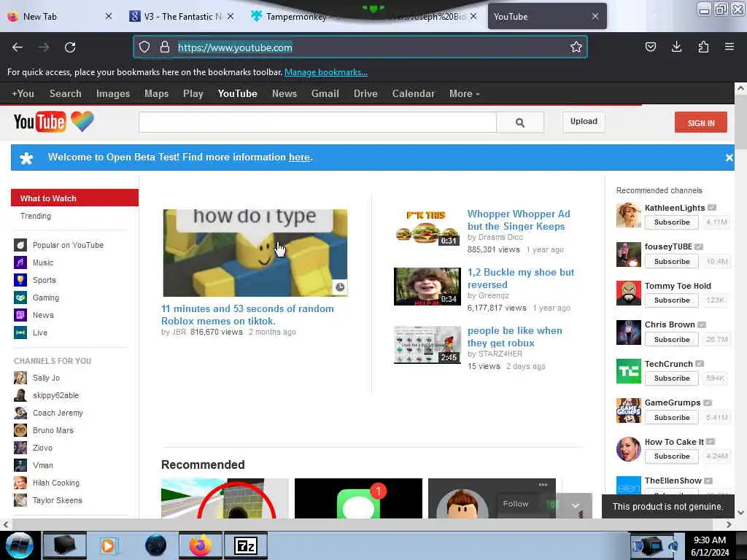Reload the page with the refresh icon

[x=70, y=47]
